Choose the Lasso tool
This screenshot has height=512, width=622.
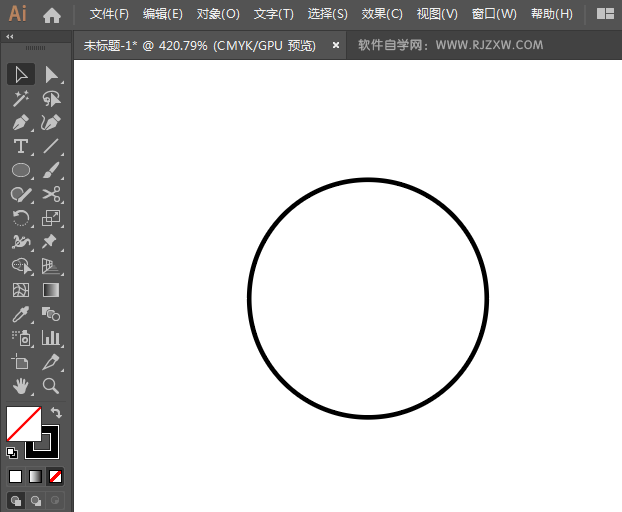pos(52,98)
